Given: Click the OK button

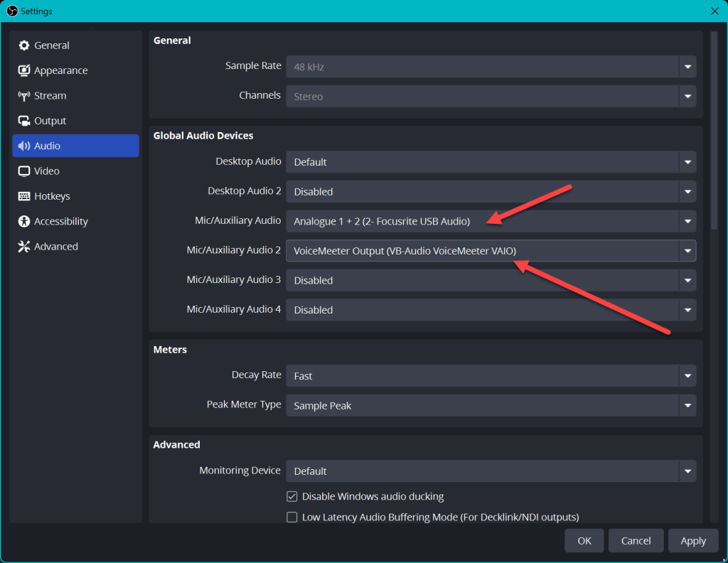Looking at the screenshot, I should (584, 541).
